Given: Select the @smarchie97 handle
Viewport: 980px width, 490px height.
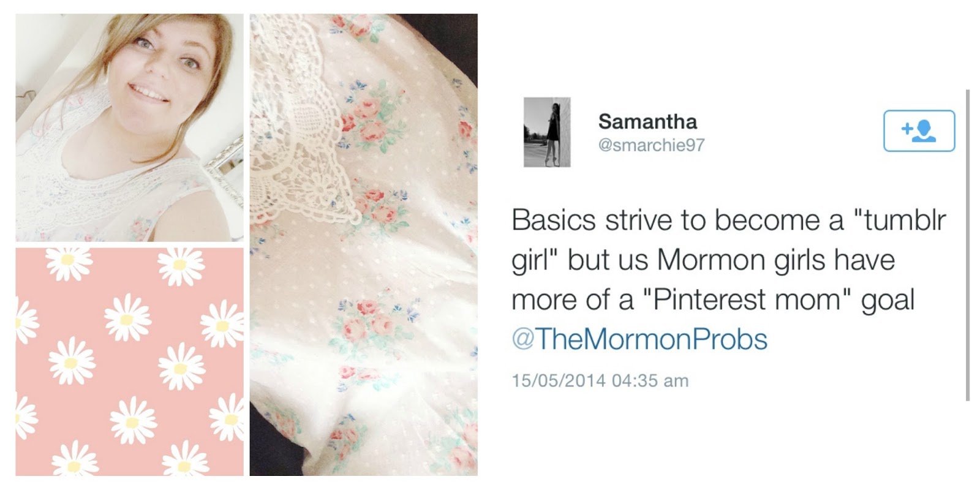Looking at the screenshot, I should 651,145.
